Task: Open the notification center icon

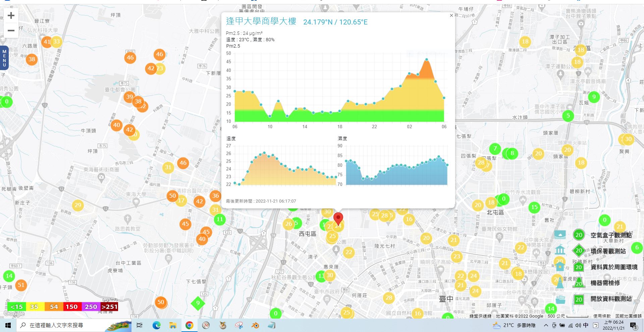Action: (634, 326)
